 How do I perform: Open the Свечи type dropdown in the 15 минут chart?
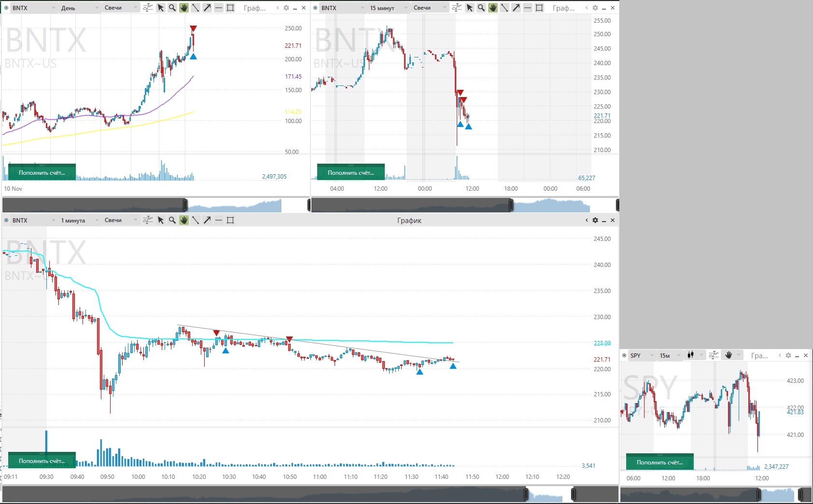[430, 8]
